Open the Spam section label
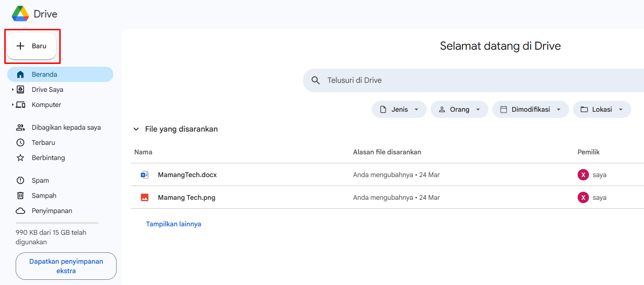This screenshot has height=285, width=644. (40, 180)
